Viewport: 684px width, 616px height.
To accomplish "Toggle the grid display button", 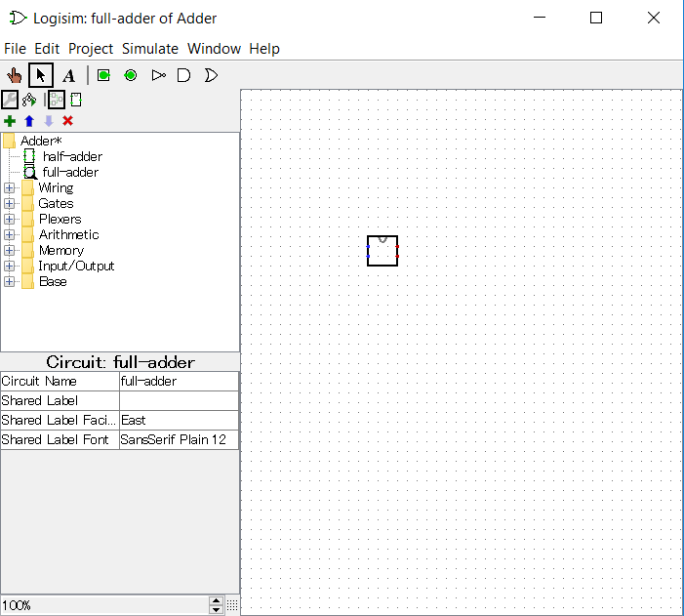I will [232, 606].
